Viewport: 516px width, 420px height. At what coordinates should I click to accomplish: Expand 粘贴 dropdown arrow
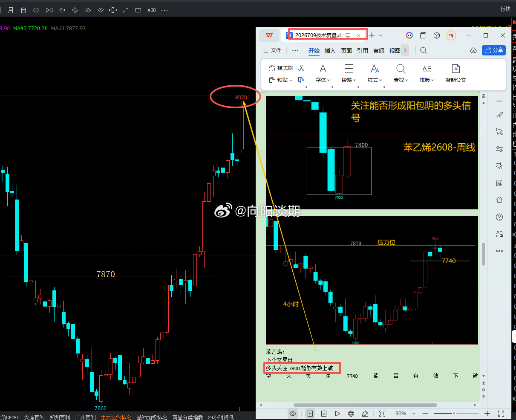click(291, 80)
